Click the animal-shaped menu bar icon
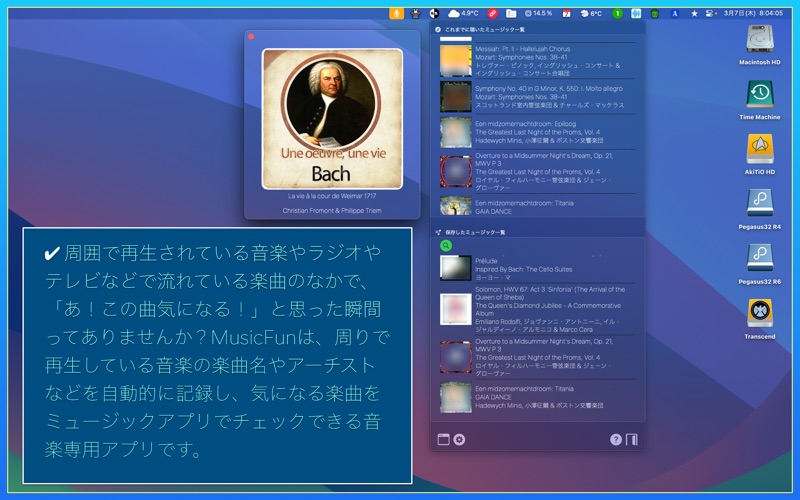This screenshot has height=500, width=800. coord(416,14)
